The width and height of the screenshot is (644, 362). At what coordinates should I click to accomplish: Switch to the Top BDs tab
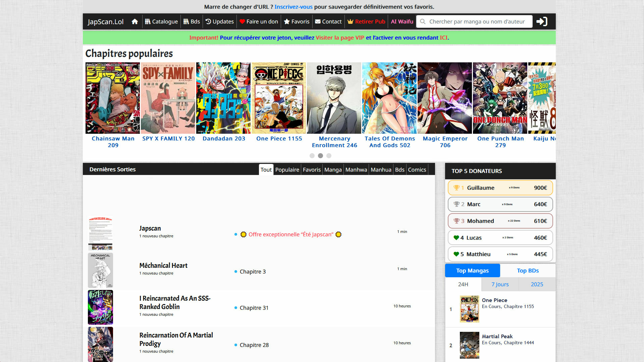(528, 270)
